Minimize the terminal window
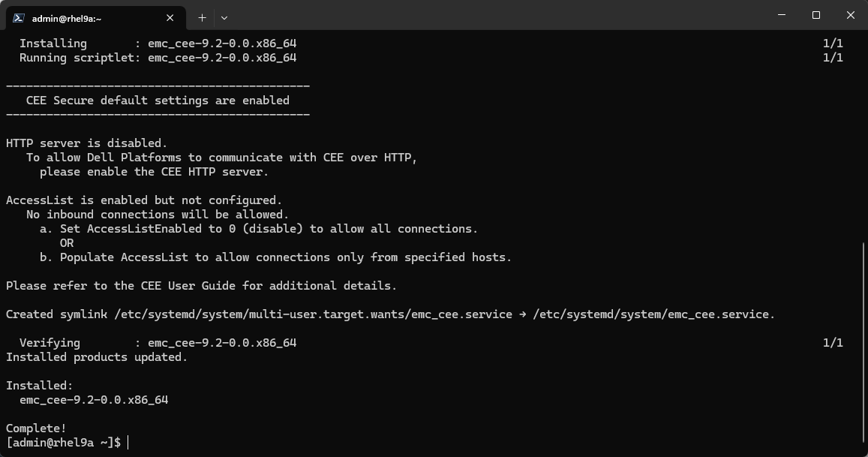The height and width of the screenshot is (457, 868). pos(781,15)
